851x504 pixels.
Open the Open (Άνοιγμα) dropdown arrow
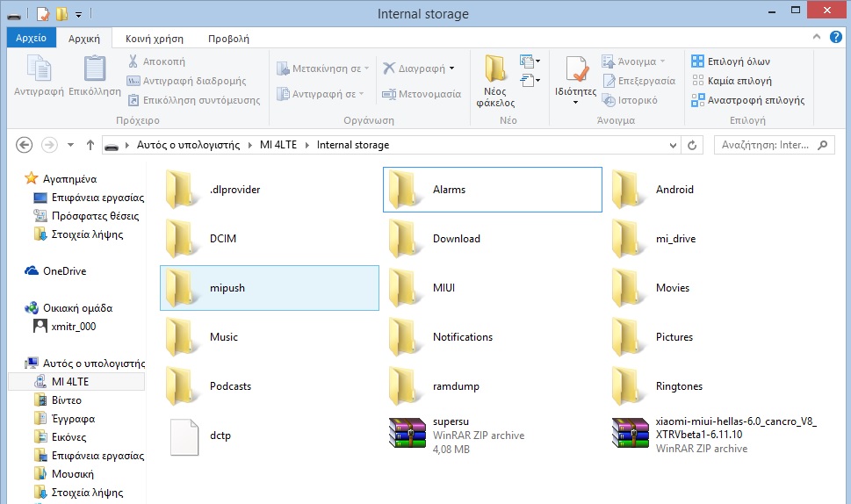[663, 61]
